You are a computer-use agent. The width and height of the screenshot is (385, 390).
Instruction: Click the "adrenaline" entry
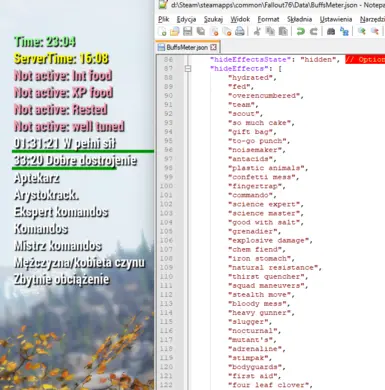255,349
